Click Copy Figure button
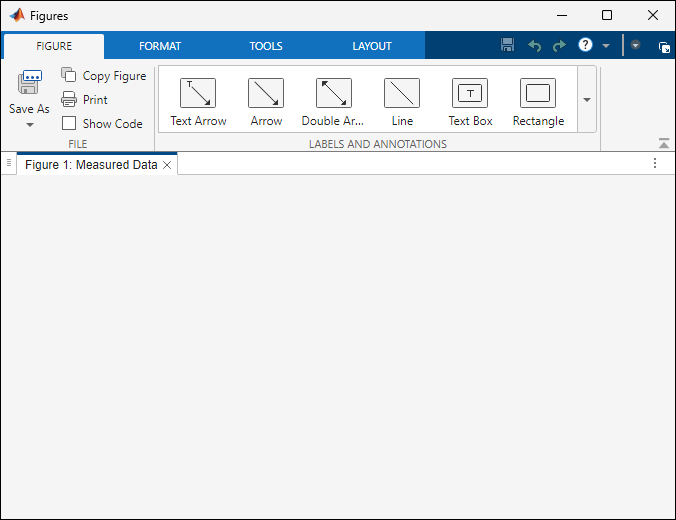The width and height of the screenshot is (676, 520). 103,76
